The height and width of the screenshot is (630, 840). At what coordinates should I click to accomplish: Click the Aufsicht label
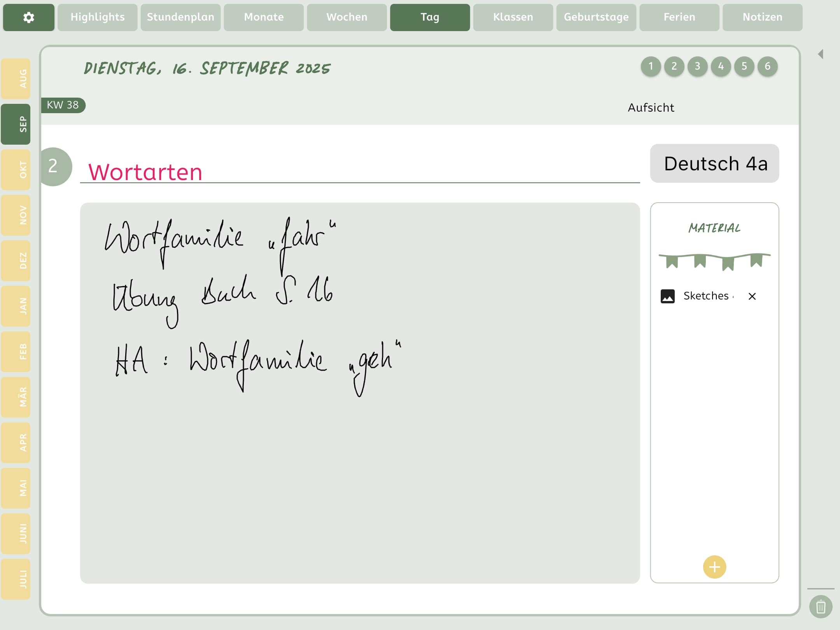(x=651, y=107)
